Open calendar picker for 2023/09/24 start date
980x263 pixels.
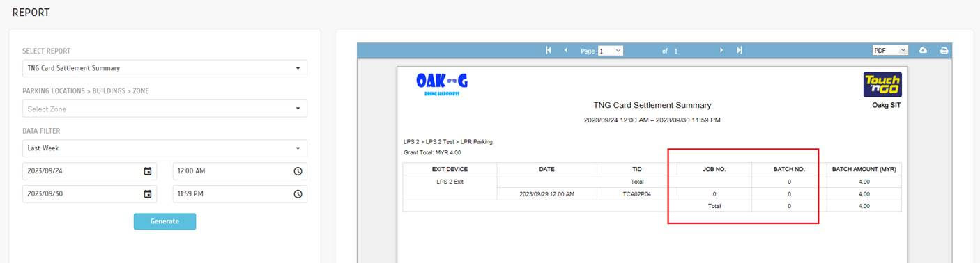[147, 171]
